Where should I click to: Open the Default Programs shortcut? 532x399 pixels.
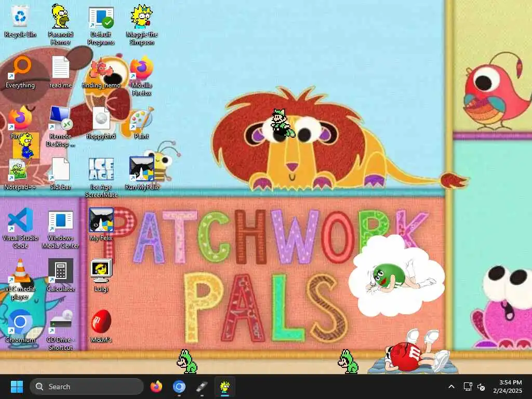pos(101,26)
